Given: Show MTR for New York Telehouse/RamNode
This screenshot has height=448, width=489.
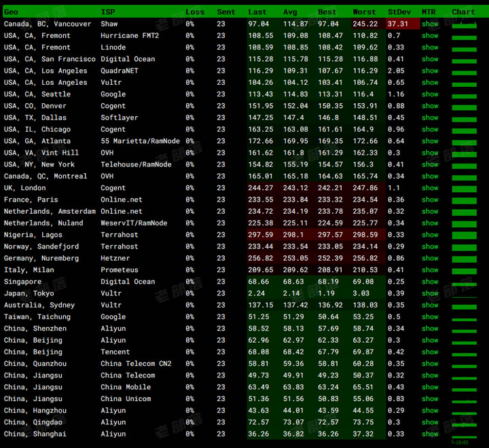Looking at the screenshot, I should click(x=430, y=165).
